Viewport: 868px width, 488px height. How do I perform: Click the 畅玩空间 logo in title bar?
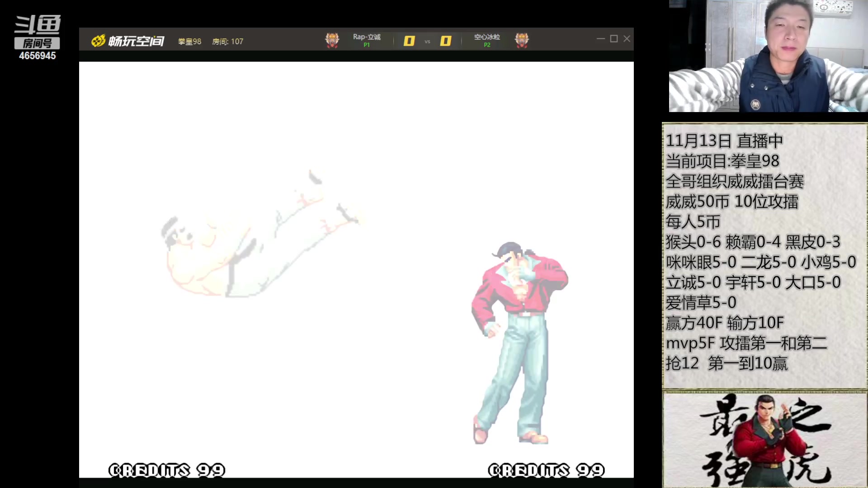coord(128,41)
